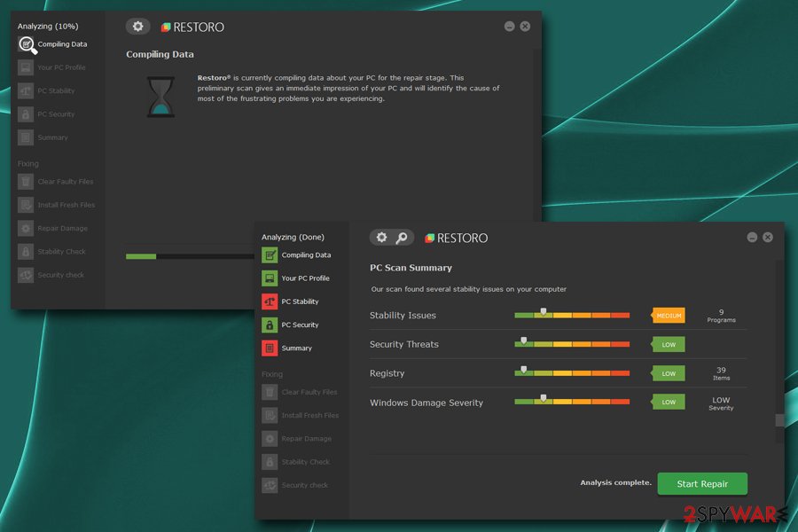The width and height of the screenshot is (798, 532).
Task: Click the PC Security lock icon in the back window
Action: 26,114
